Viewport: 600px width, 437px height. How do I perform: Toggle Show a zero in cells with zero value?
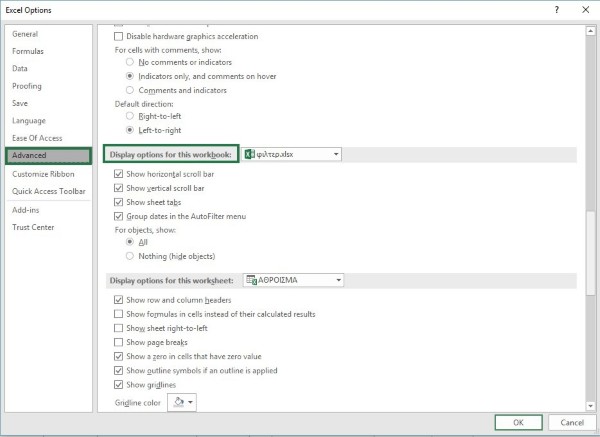pos(119,357)
